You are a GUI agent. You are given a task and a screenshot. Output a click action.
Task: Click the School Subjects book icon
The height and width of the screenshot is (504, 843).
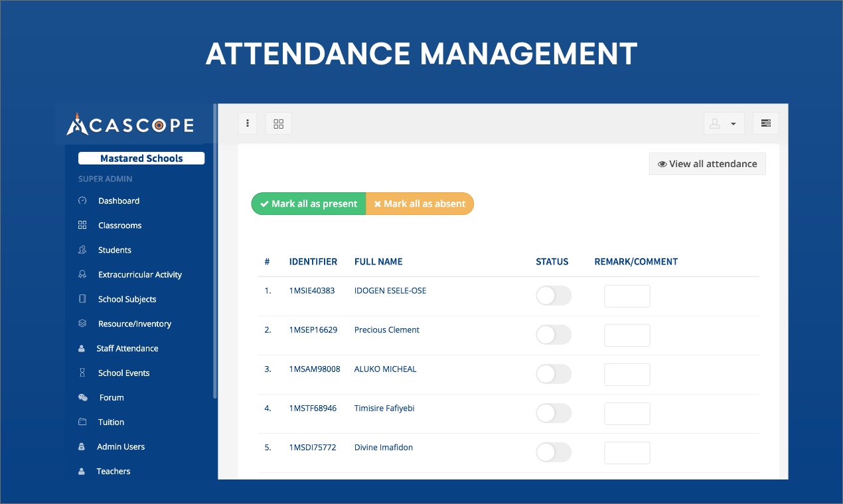(x=82, y=298)
